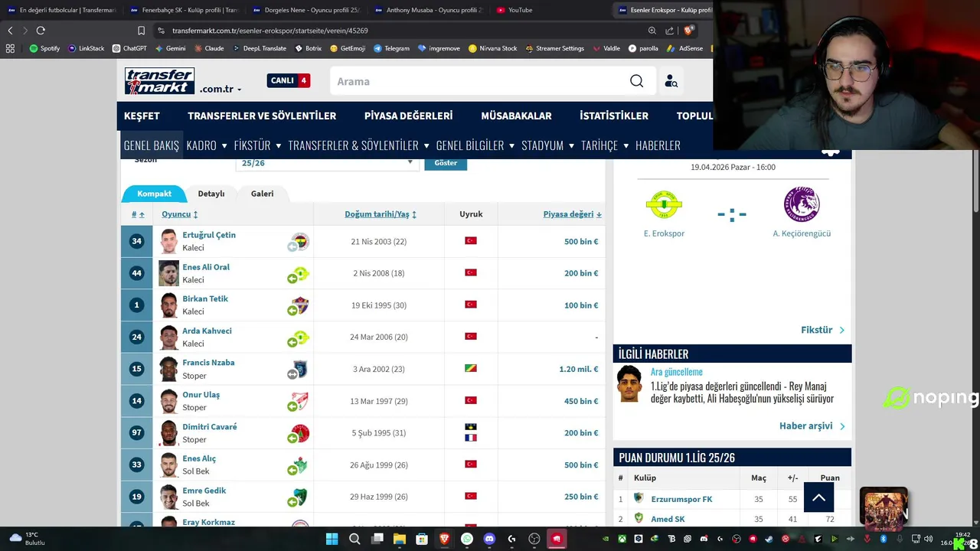
Task: Click the bookmark page icon
Action: pyautogui.click(x=141, y=31)
